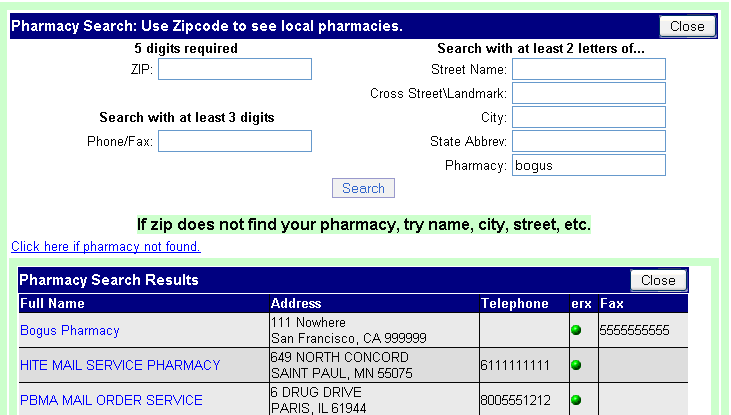Select the Cross Street\Landmark field
This screenshot has width=731, height=415.
[x=589, y=93]
